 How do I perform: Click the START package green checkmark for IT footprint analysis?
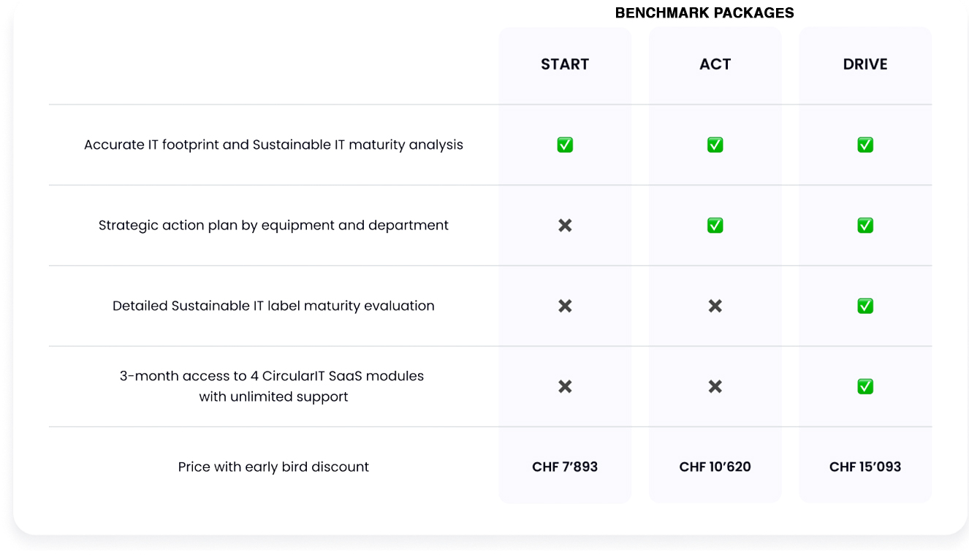point(565,145)
